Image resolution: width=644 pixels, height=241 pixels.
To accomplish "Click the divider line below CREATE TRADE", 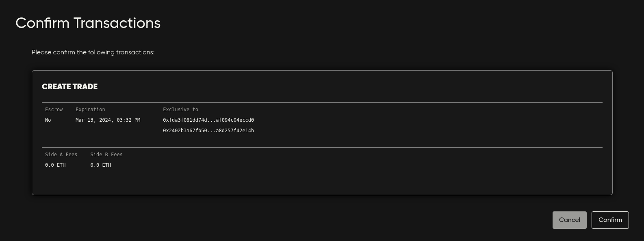I will point(322,102).
